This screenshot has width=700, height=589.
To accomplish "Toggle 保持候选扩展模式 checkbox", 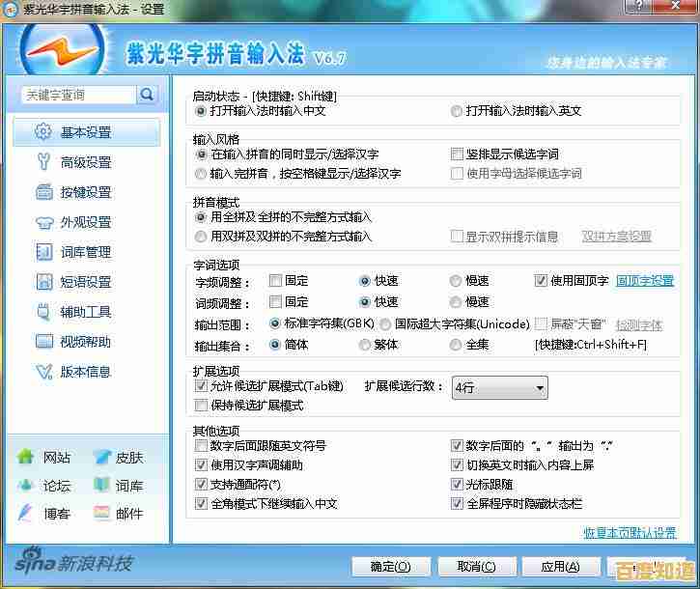I will [201, 405].
